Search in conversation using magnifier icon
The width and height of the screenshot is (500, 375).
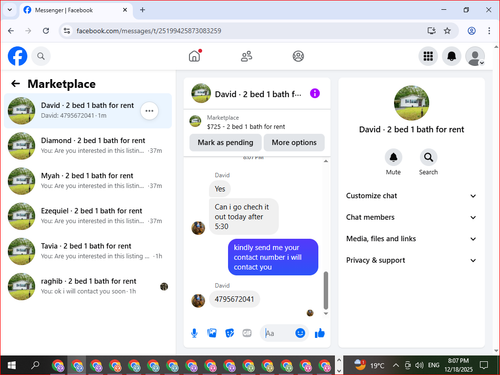428,157
